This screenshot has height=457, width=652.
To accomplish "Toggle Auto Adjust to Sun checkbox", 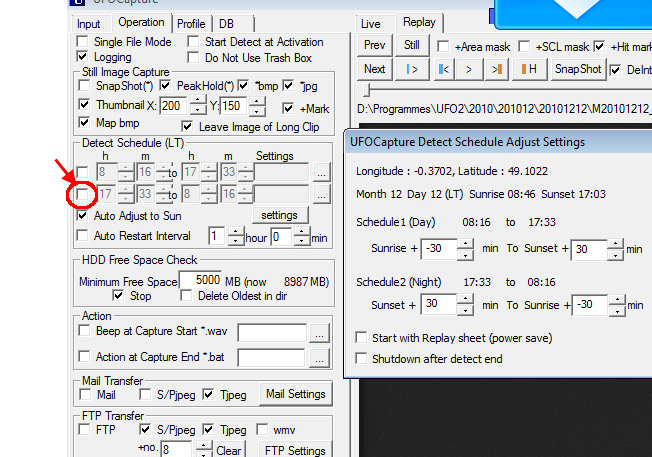I will [x=84, y=215].
